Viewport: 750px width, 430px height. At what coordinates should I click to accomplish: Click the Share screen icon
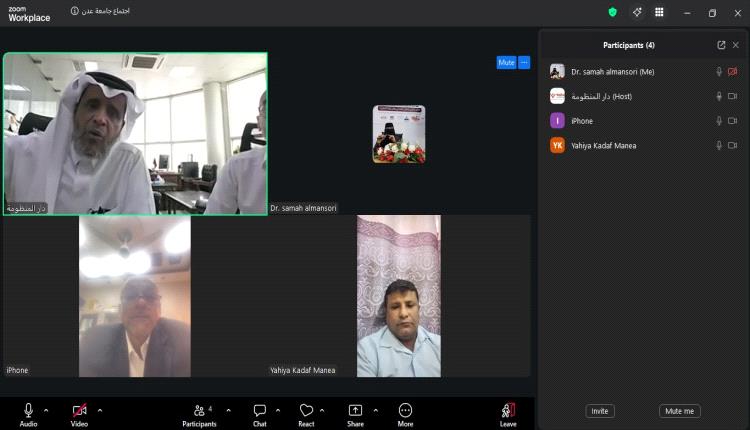coord(355,414)
